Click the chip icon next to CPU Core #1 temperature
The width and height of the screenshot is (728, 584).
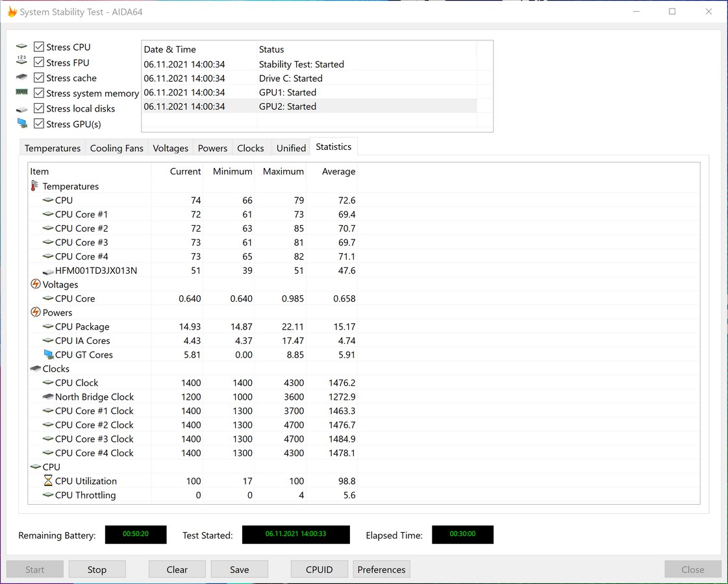[48, 214]
